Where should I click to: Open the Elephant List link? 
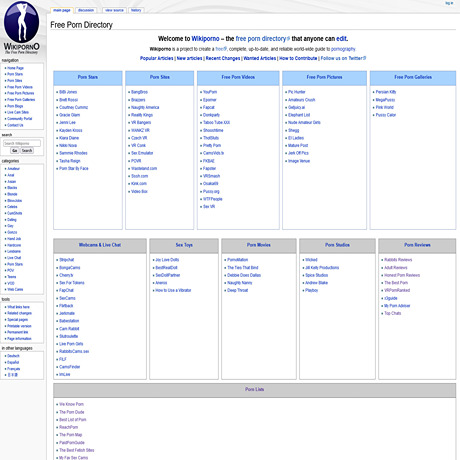point(299,115)
